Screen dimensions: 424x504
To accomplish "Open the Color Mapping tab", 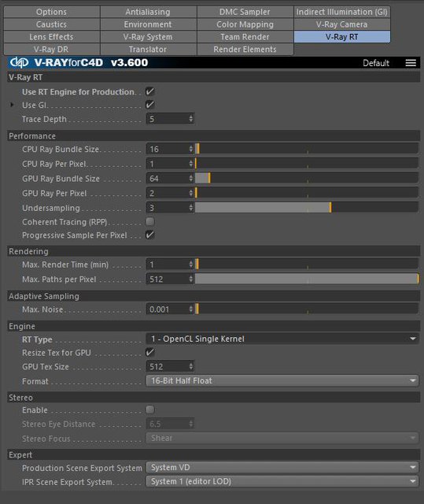I will pyautogui.click(x=245, y=24).
